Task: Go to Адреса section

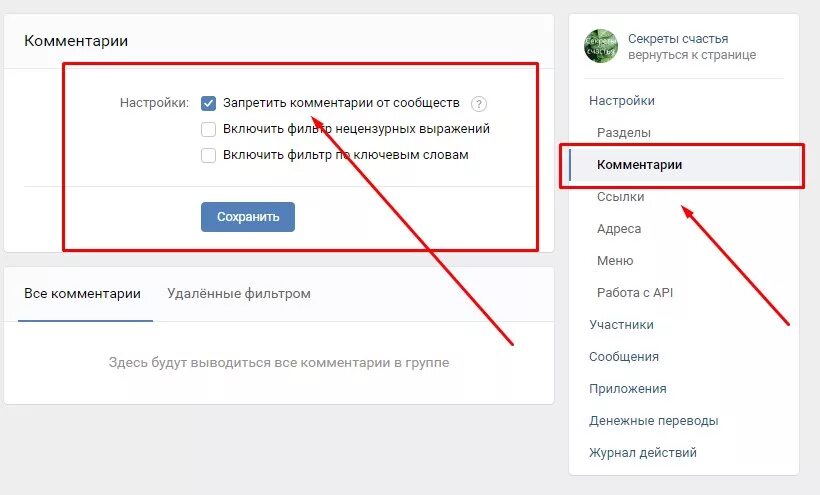Action: 619,229
